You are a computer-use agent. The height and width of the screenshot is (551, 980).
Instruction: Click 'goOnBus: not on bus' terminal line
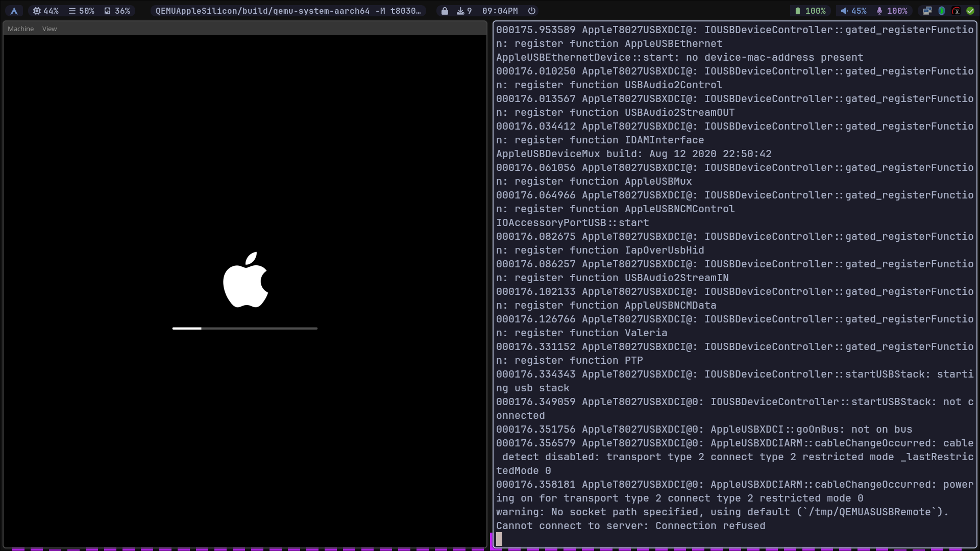704,429
